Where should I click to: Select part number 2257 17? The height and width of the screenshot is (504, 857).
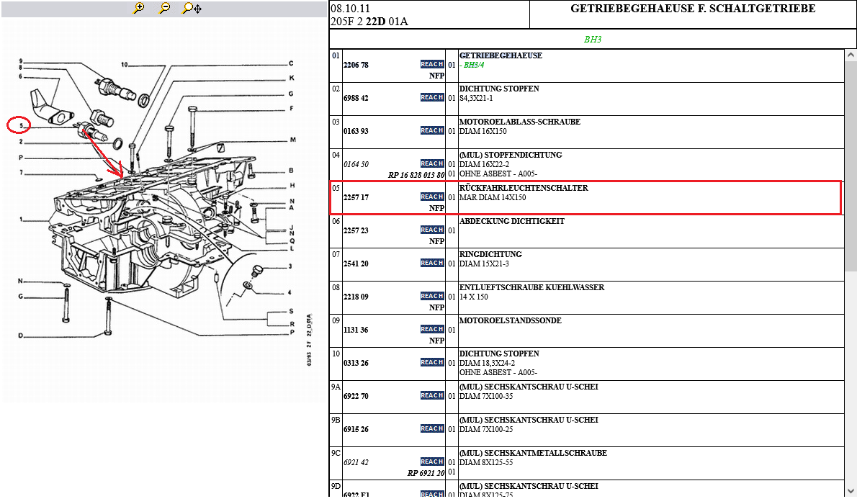tap(356, 197)
